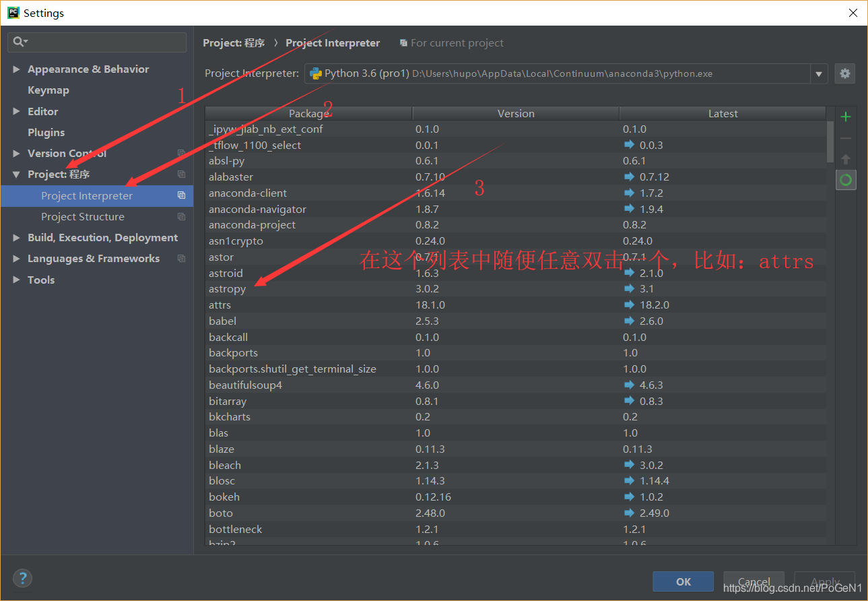Select the bottleneck package row

click(516, 529)
